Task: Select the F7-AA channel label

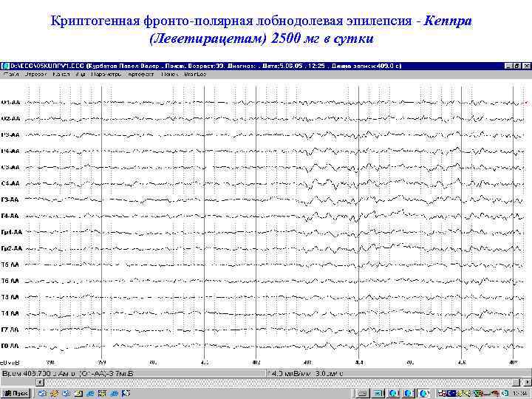Action: point(10,330)
